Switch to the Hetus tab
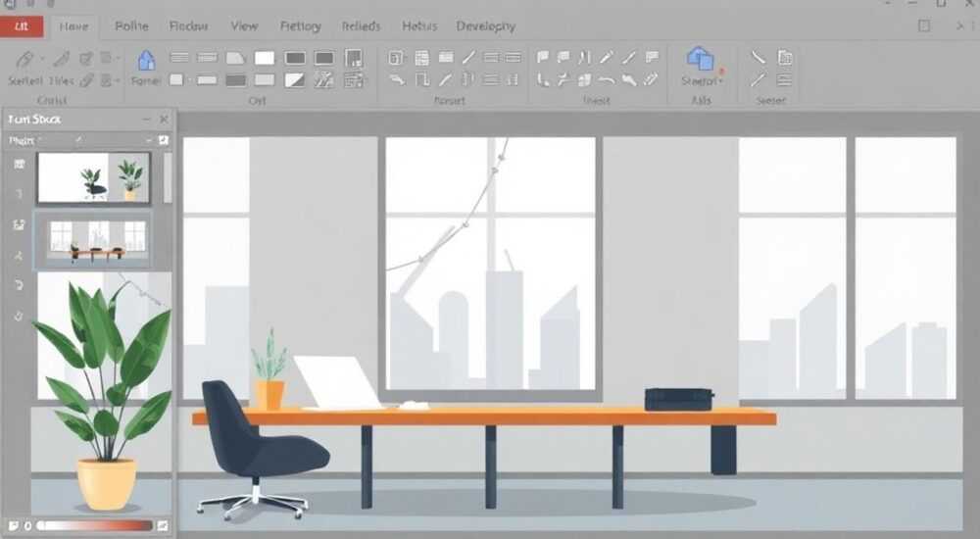The image size is (980, 539). pos(419,26)
